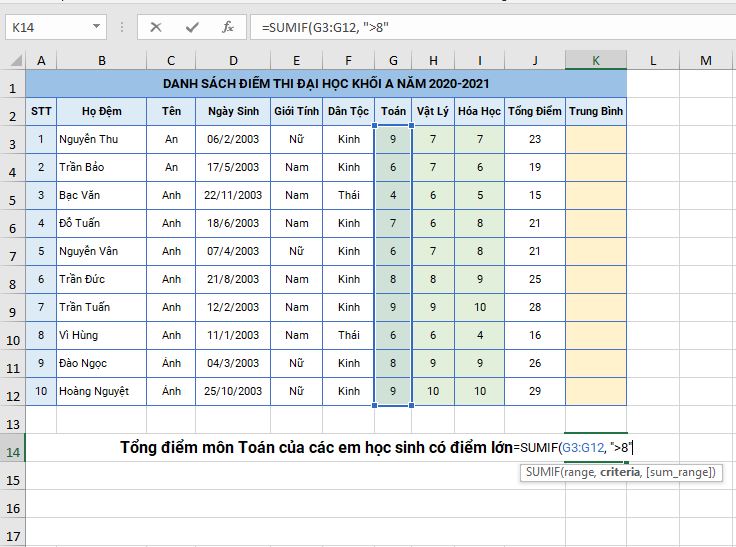Image resolution: width=736 pixels, height=547 pixels.
Task: Select column G header
Action: coord(393,61)
